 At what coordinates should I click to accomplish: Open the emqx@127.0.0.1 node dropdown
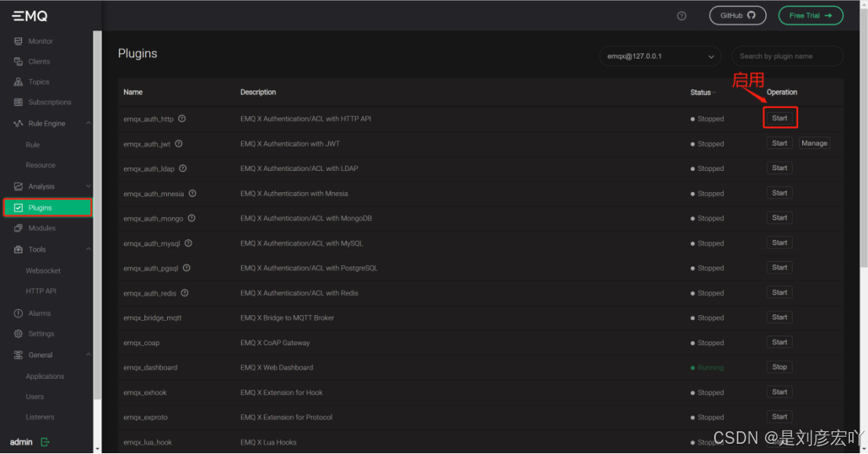point(660,56)
